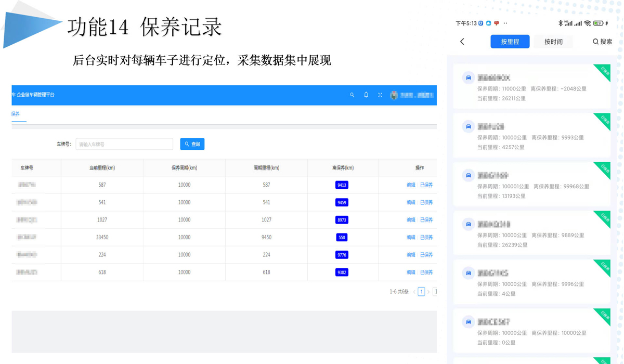Tap the Wi-Fi icon in the phone status bar
Viewport: 624px width, 364px height.
tap(587, 23)
